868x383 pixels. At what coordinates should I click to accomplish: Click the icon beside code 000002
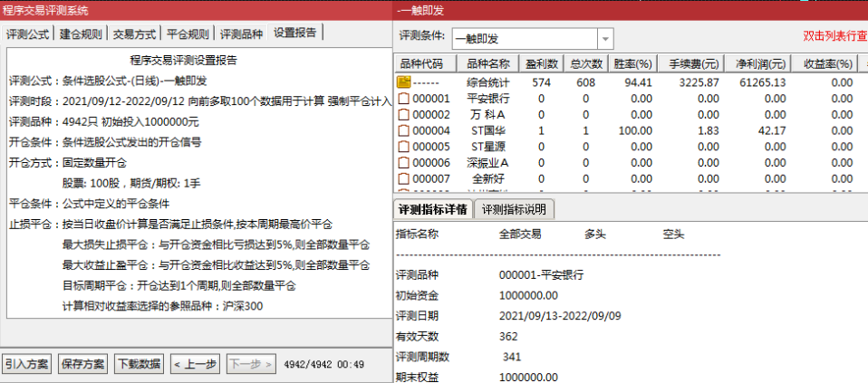[404, 115]
